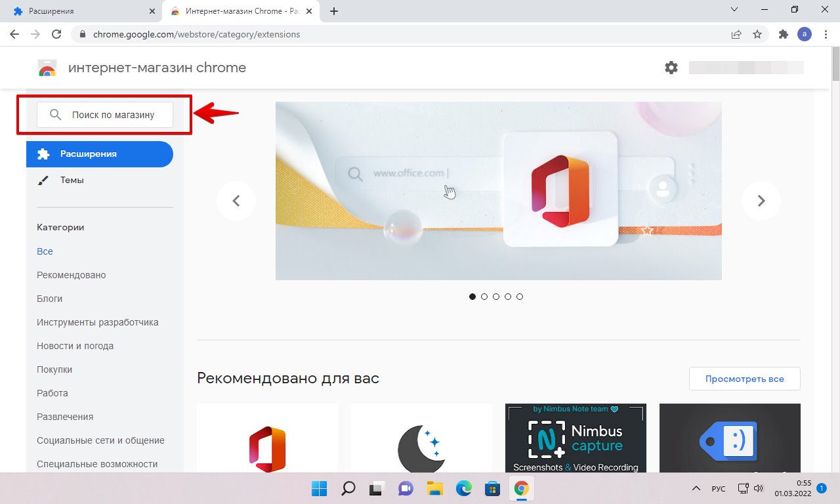Open the notification badge in tray
This screenshot has width=840, height=504.
pyautogui.click(x=822, y=488)
